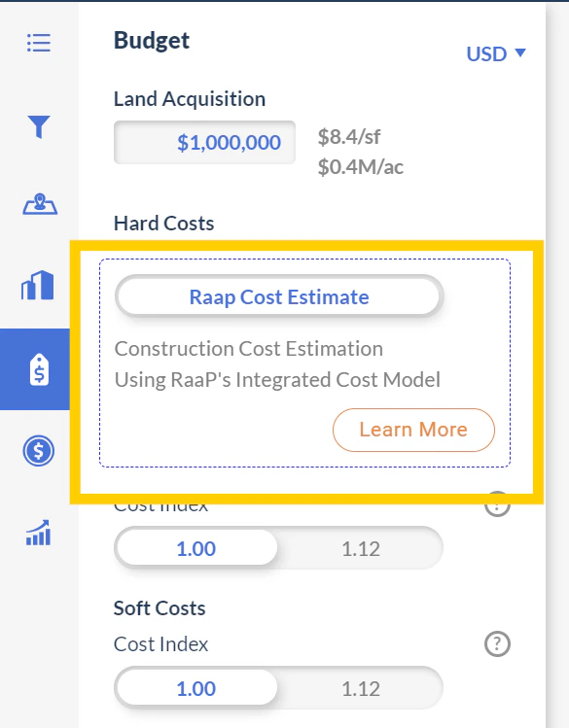Open help for Soft Costs Cost Index
This screenshot has width=569, height=728.
tap(497, 644)
